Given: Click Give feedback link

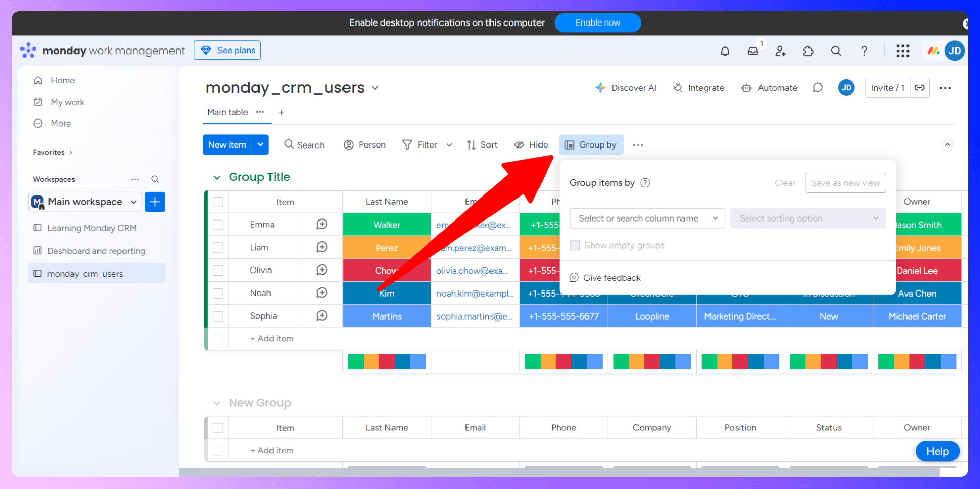Looking at the screenshot, I should (x=605, y=278).
